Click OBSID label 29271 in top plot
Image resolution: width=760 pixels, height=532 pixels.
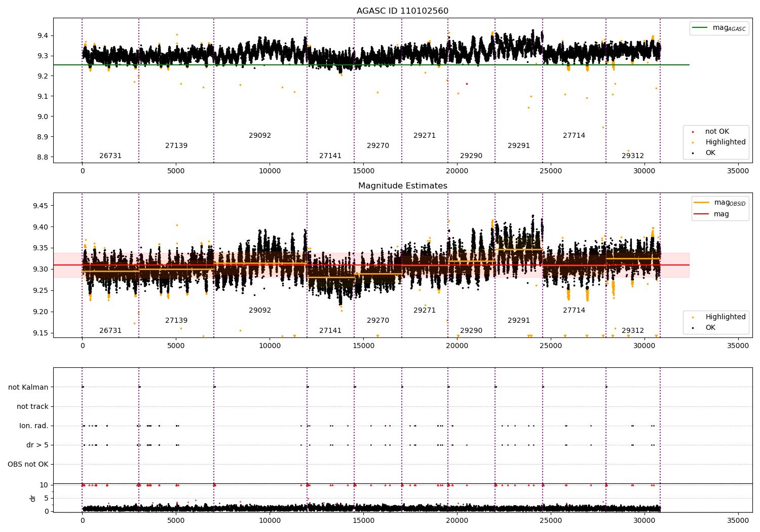(x=425, y=136)
